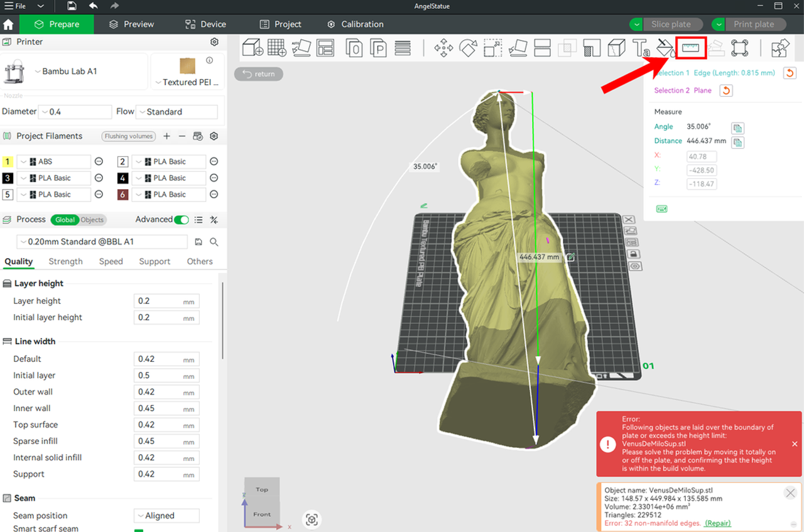The width and height of the screenshot is (804, 532).
Task: Go to the Home screen icon
Action: pyautogui.click(x=9, y=24)
